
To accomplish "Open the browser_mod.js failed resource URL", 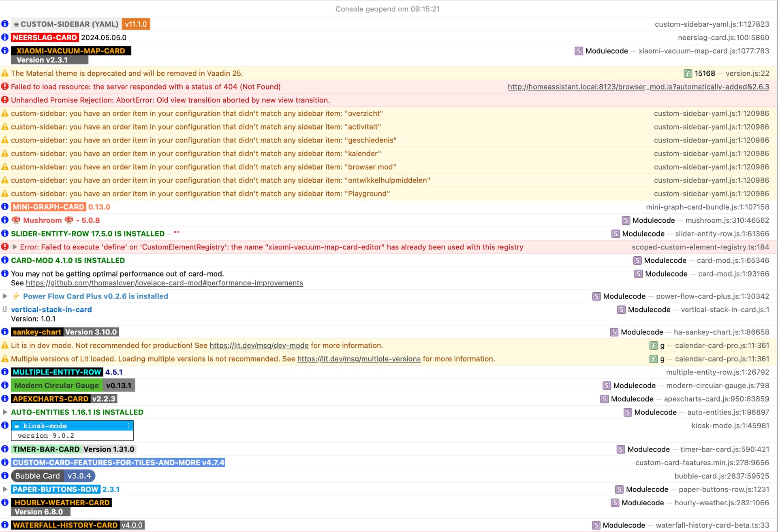I will 638,87.
